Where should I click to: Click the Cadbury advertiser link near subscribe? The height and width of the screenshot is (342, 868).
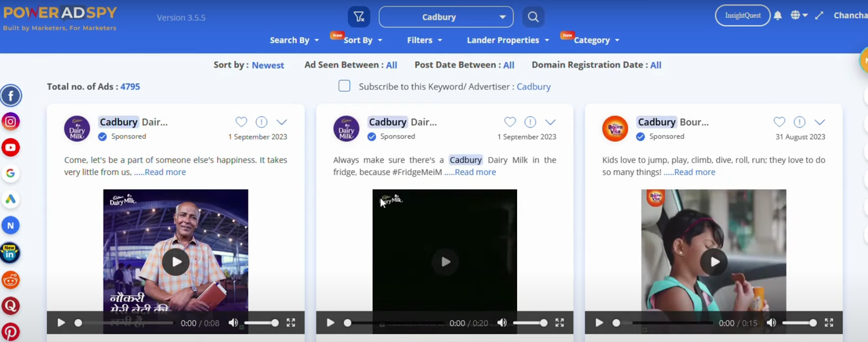pos(533,86)
